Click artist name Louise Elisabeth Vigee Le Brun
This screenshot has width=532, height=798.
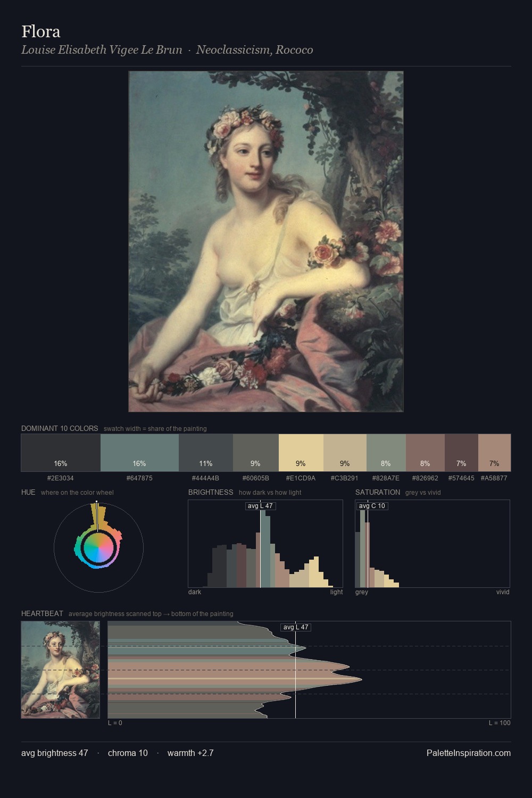tap(102, 50)
